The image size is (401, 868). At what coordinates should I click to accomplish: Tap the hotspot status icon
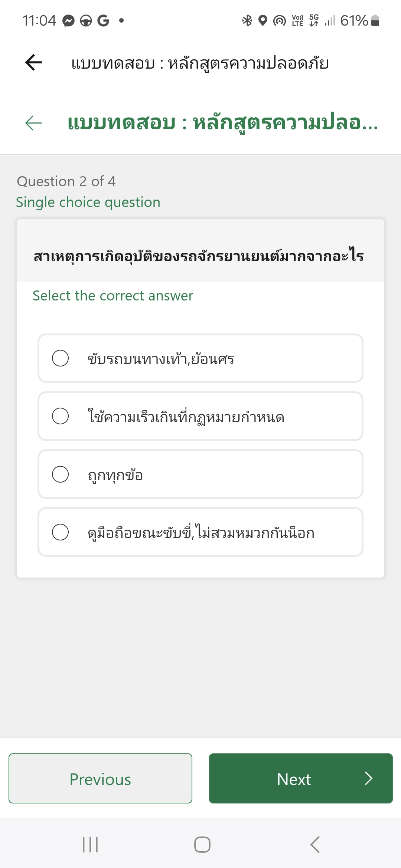click(280, 21)
